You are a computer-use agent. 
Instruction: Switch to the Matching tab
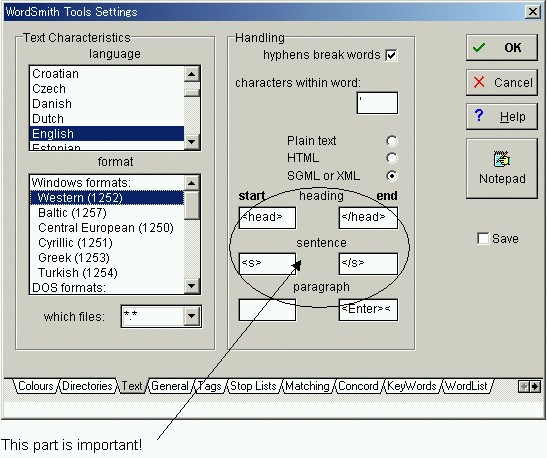coord(307,386)
